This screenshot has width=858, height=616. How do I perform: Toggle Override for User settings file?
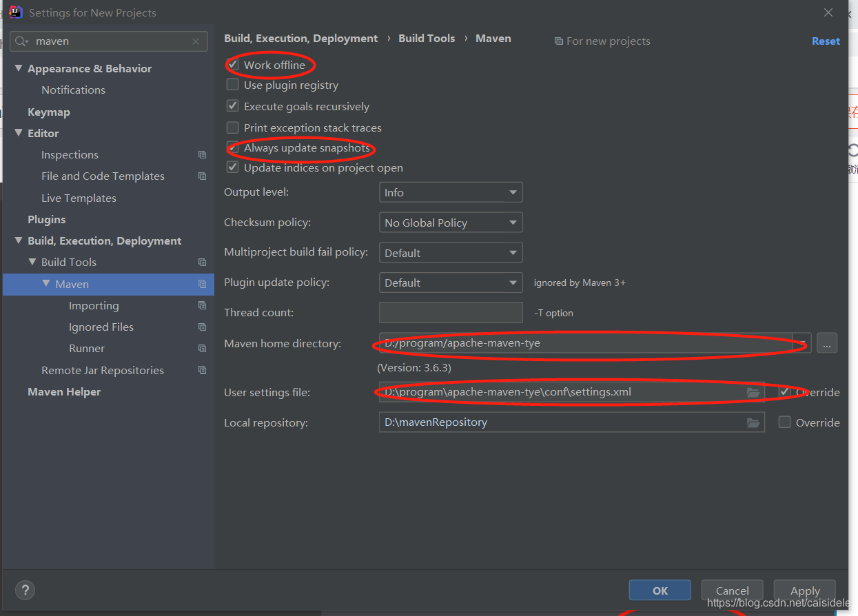pyautogui.click(x=784, y=392)
